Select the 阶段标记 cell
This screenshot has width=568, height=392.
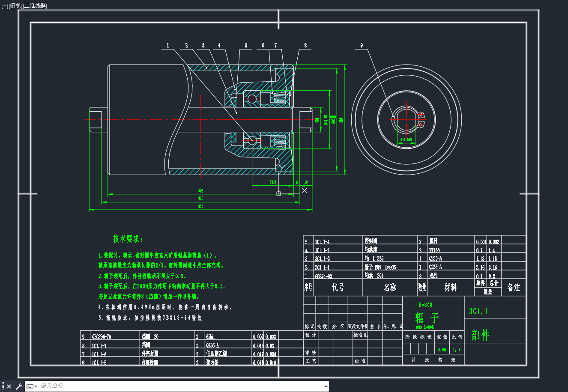pyautogui.click(x=419, y=337)
